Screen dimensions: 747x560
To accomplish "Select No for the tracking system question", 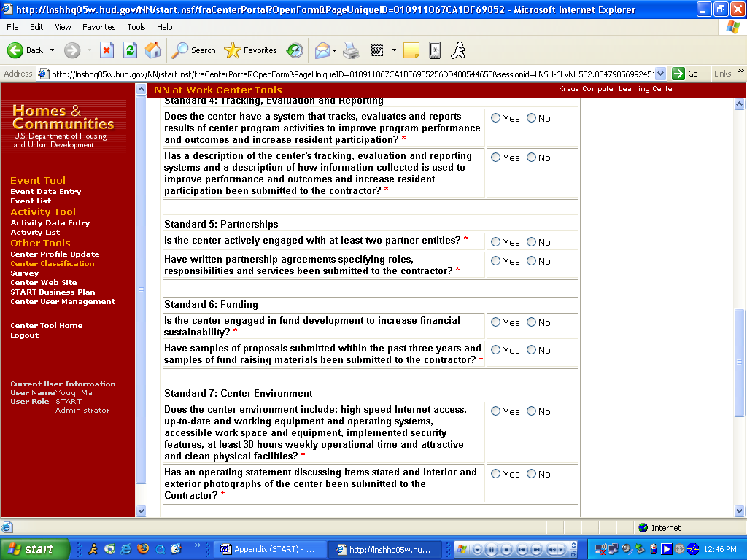I will tap(531, 118).
